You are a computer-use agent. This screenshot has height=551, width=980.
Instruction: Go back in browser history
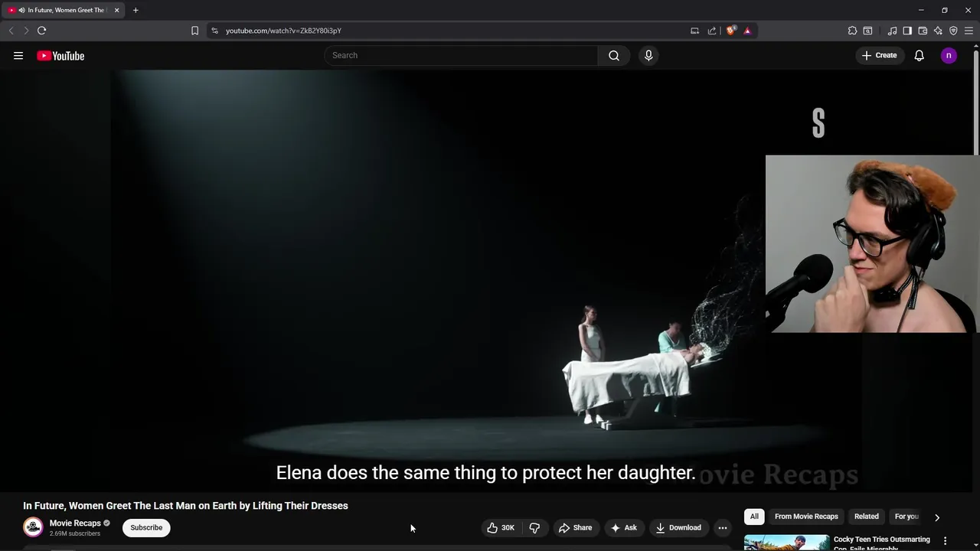[11, 31]
